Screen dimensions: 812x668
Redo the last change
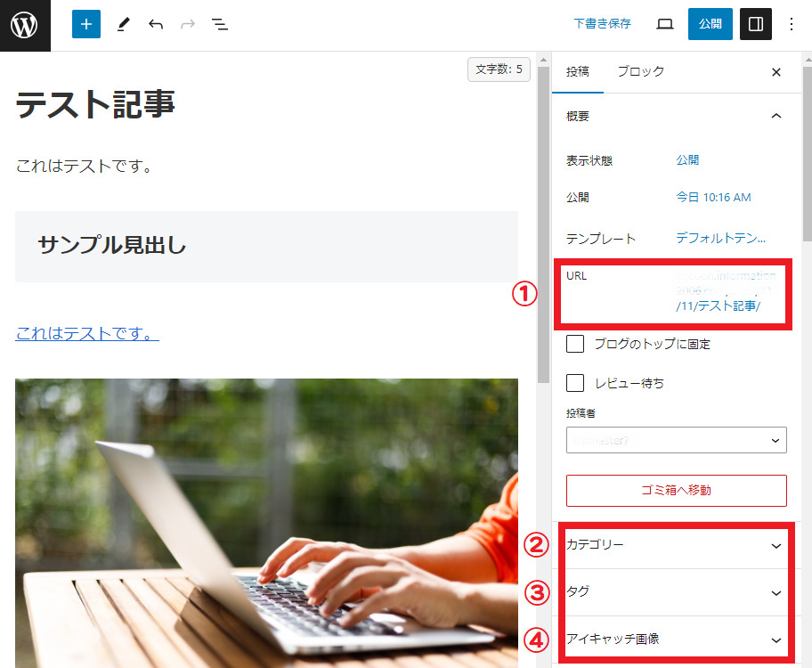pyautogui.click(x=187, y=24)
